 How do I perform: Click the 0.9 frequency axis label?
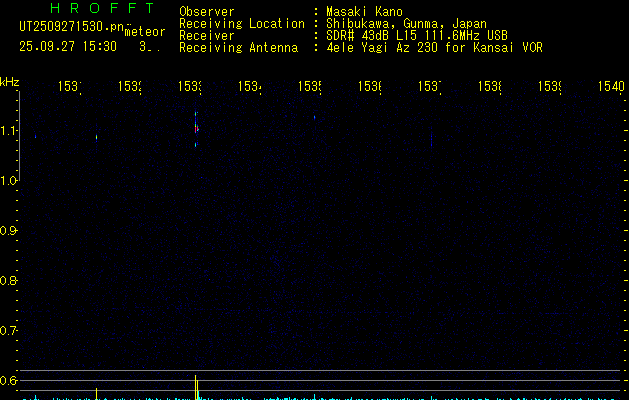pos(8,231)
